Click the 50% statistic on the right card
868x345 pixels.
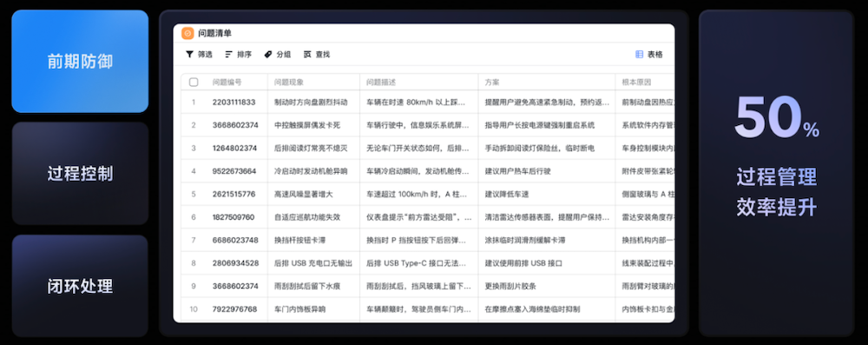tap(777, 118)
